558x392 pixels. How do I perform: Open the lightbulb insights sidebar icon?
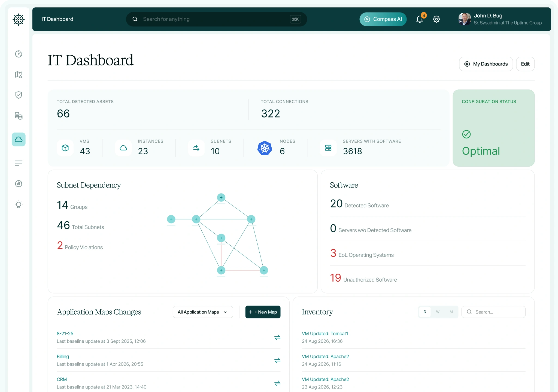[19, 204]
